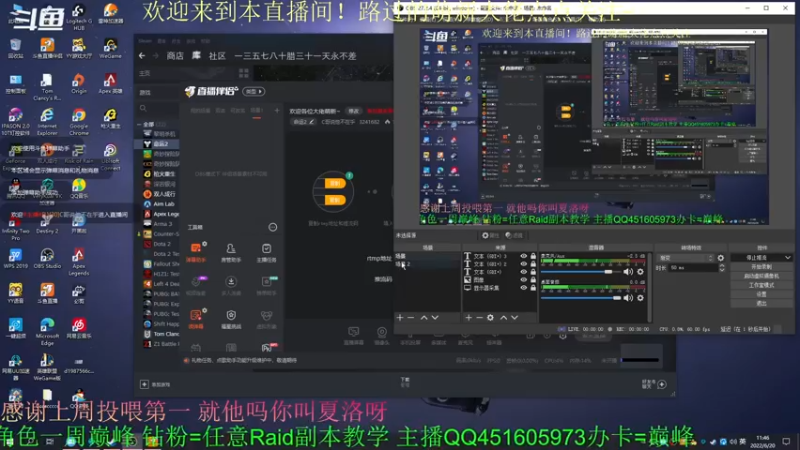Move the selected scene down in OBS
The image size is (800, 450).
click(x=435, y=317)
